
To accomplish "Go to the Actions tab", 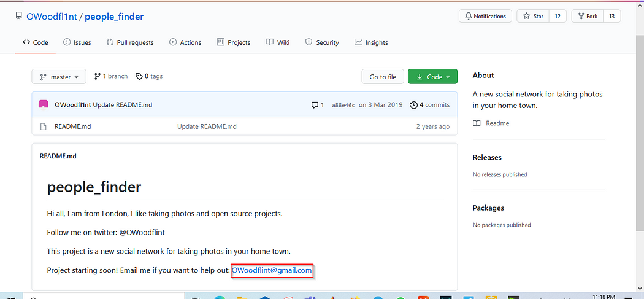I will [185, 42].
